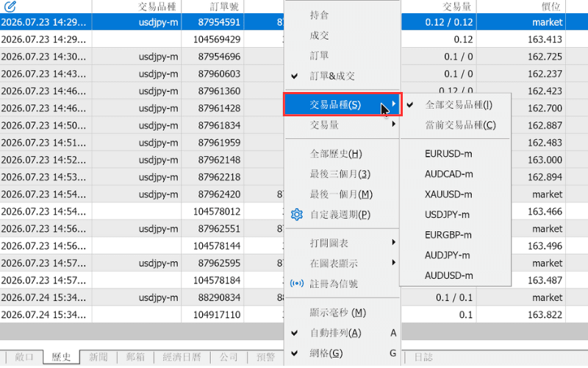Switch to the 歷史 tab
Image resolution: width=588 pixels, height=368 pixels.
61,357
